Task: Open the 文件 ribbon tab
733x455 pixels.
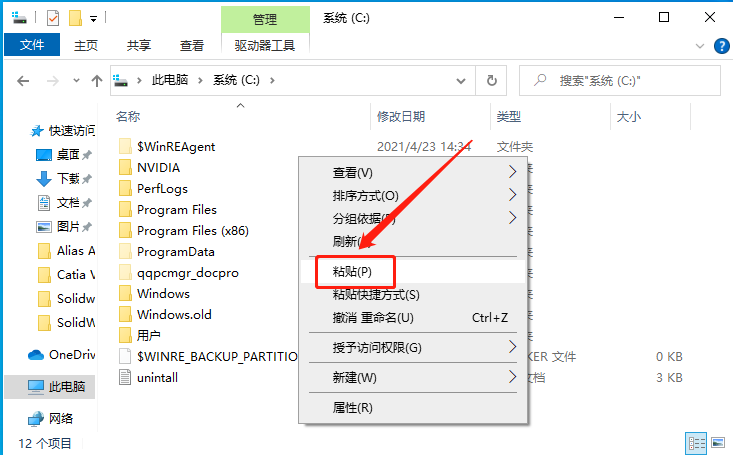Action: (32, 45)
